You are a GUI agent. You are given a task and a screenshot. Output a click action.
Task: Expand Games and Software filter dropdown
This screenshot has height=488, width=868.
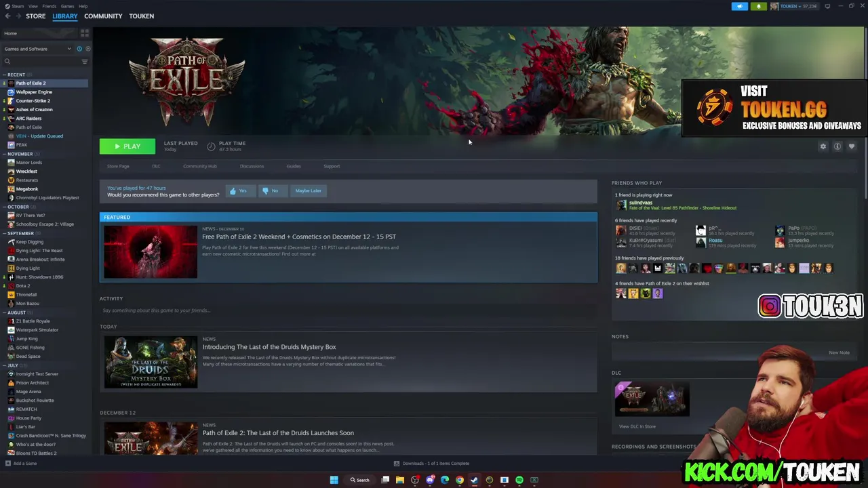pos(37,49)
